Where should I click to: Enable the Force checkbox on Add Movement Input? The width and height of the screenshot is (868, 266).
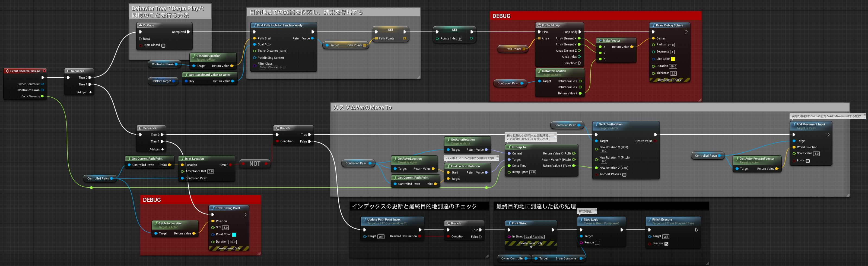808,160
